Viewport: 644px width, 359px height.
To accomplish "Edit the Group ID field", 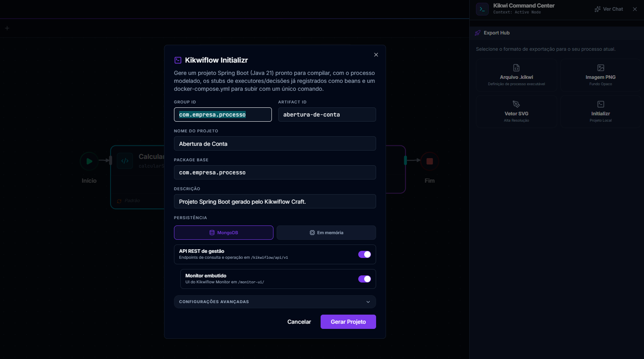I will (x=223, y=115).
